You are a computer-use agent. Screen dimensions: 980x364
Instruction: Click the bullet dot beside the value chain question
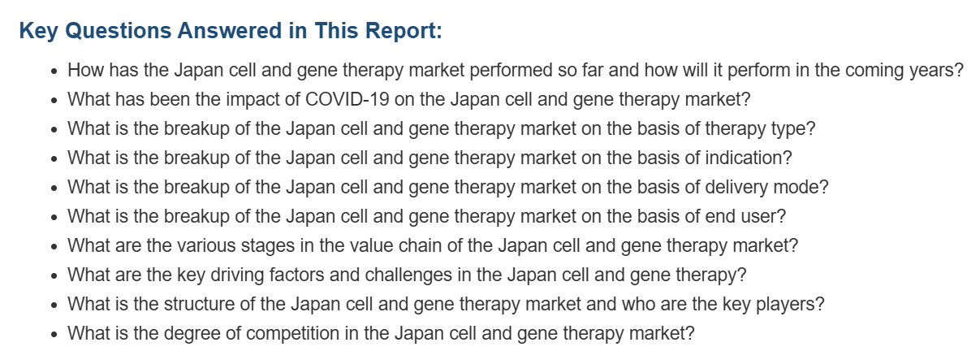pos(54,247)
